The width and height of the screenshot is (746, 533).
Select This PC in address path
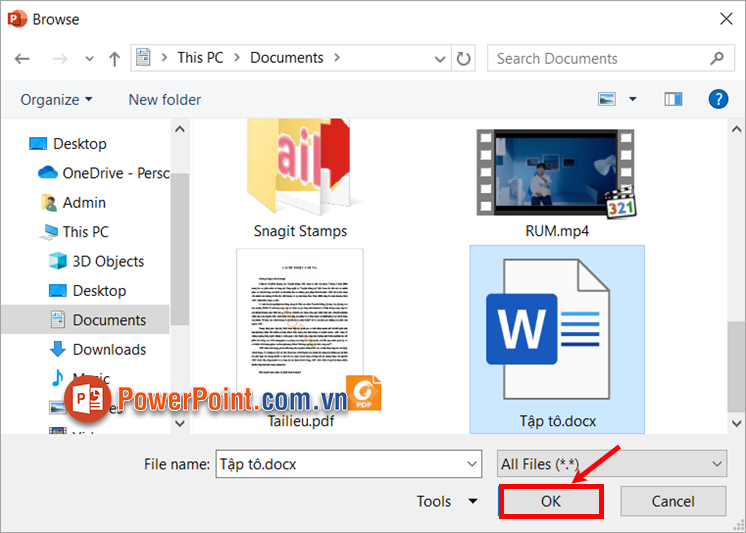[200, 58]
